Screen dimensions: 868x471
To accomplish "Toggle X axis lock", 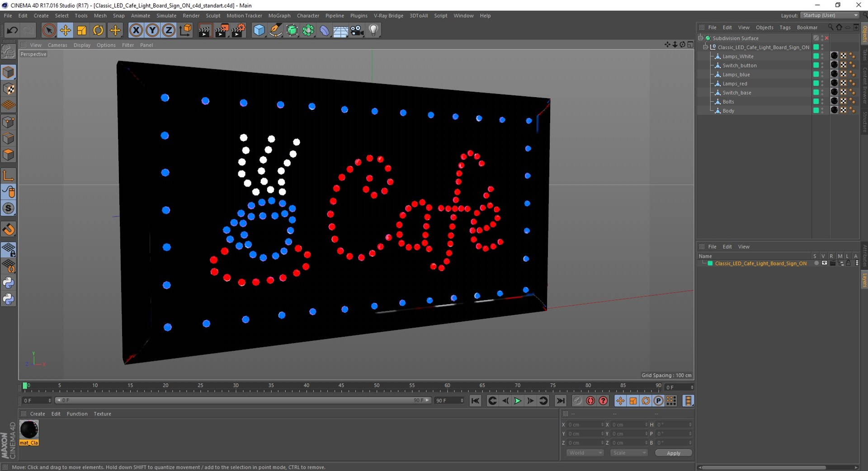I will [x=136, y=30].
